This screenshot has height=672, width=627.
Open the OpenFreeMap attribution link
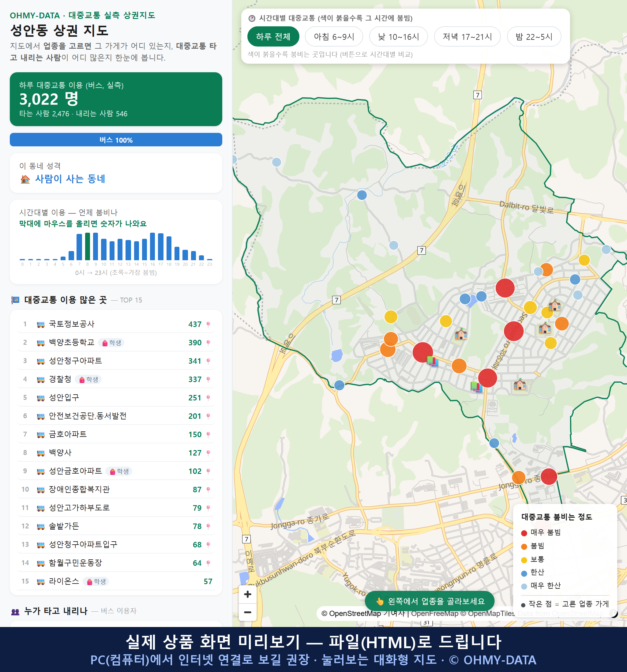[435, 614]
